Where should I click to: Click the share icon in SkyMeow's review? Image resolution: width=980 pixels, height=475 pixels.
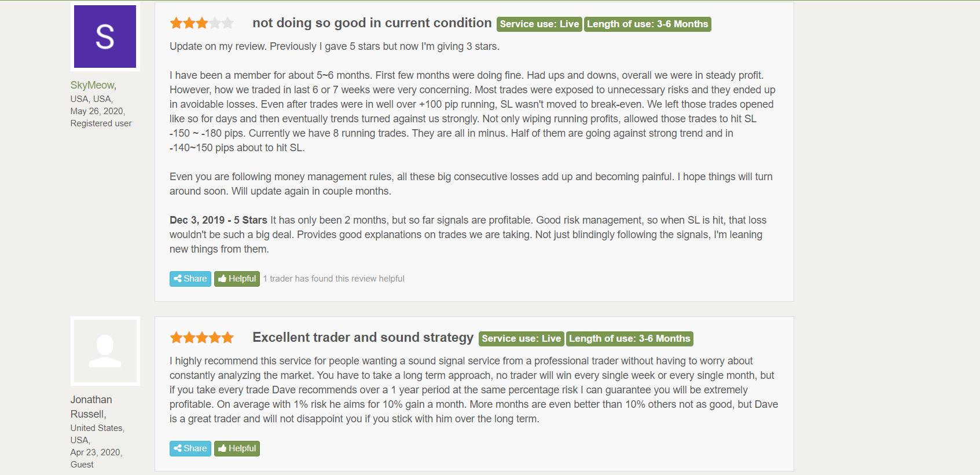coord(178,279)
